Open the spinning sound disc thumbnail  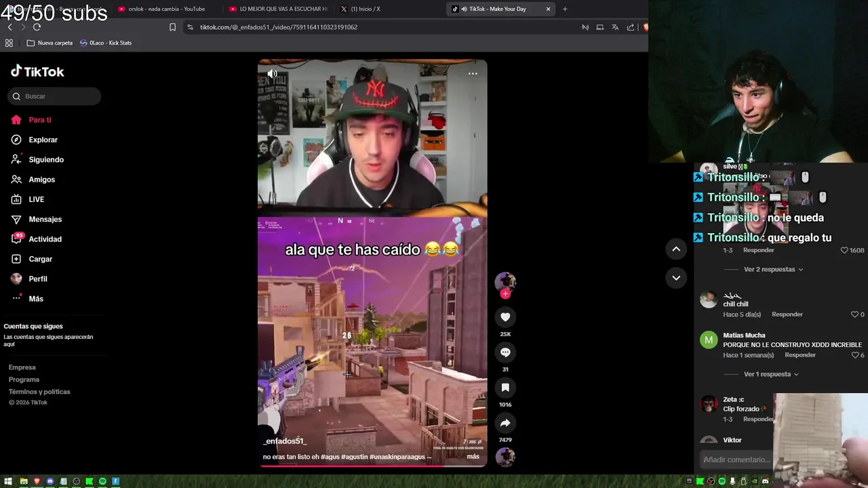(505, 457)
